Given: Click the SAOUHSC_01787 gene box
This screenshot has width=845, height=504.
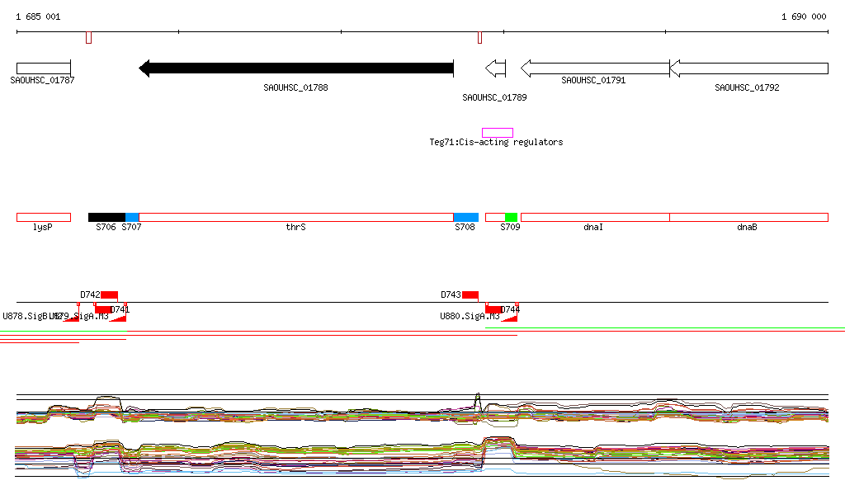Looking at the screenshot, I should click(43, 68).
